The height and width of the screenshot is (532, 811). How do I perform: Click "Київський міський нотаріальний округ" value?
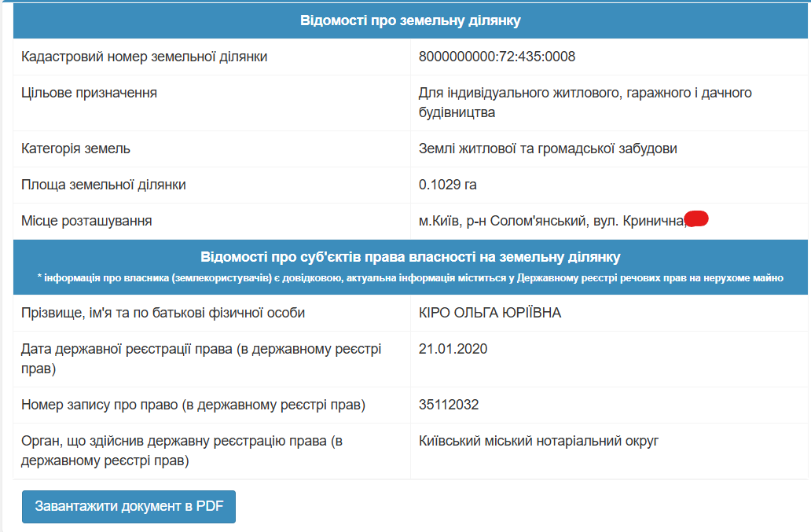(x=539, y=442)
